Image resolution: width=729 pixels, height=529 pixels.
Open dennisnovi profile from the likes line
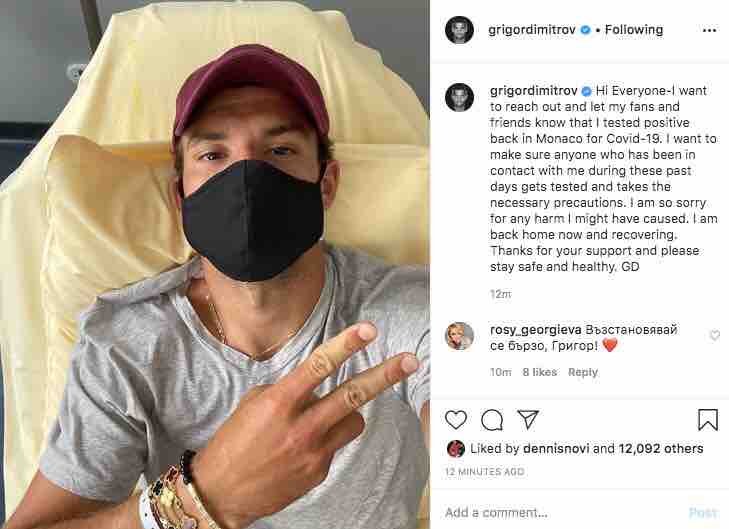[556, 449]
